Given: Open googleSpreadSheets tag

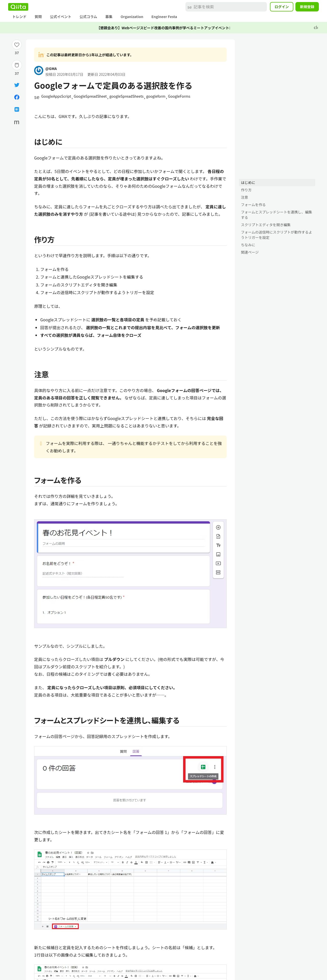Looking at the screenshot, I should (126, 97).
